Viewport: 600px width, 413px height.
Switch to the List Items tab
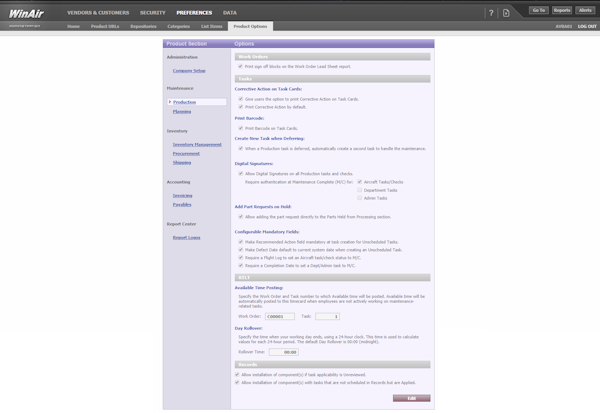click(212, 26)
